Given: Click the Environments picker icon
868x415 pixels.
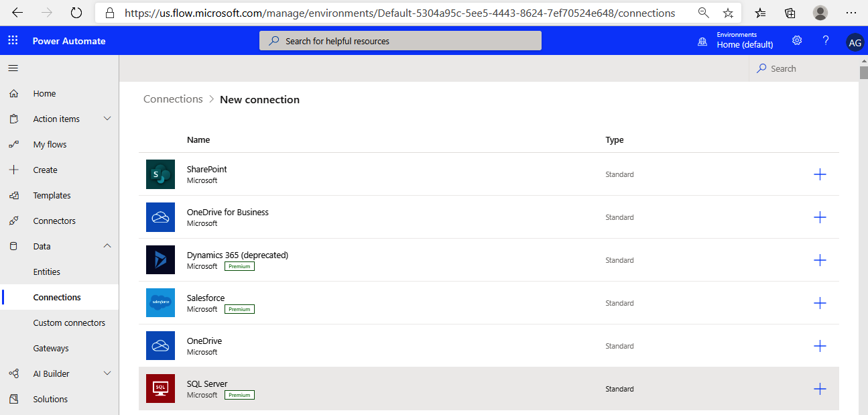Looking at the screenshot, I should click(x=702, y=41).
